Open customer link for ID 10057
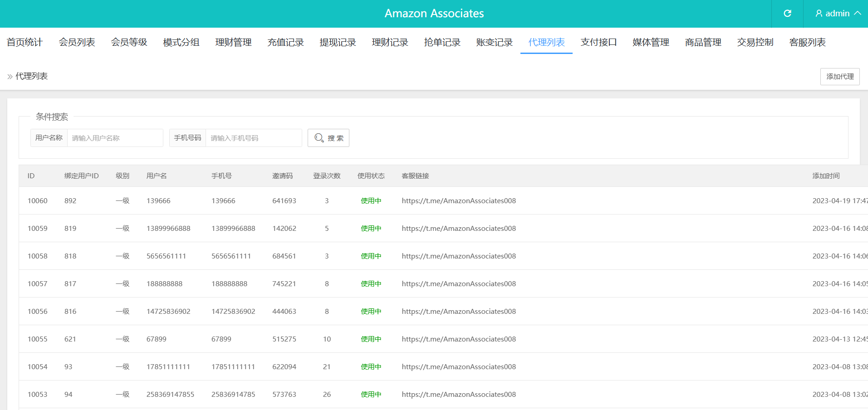This screenshot has height=410, width=868. click(459, 283)
